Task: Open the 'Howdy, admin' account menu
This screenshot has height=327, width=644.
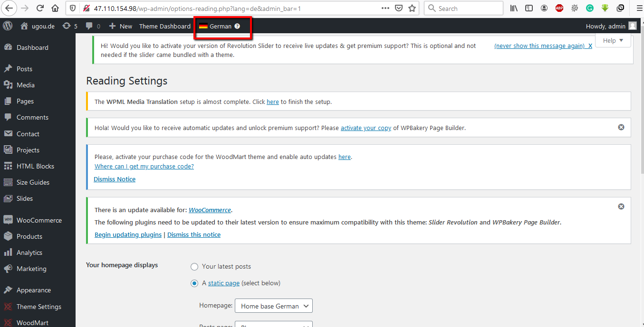Action: coord(611,26)
